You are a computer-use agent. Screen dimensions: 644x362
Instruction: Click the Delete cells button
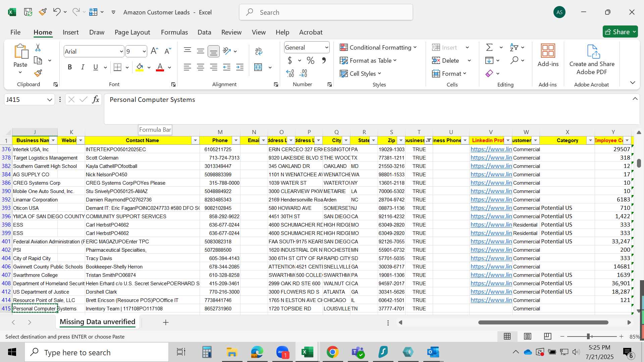[x=446, y=60]
